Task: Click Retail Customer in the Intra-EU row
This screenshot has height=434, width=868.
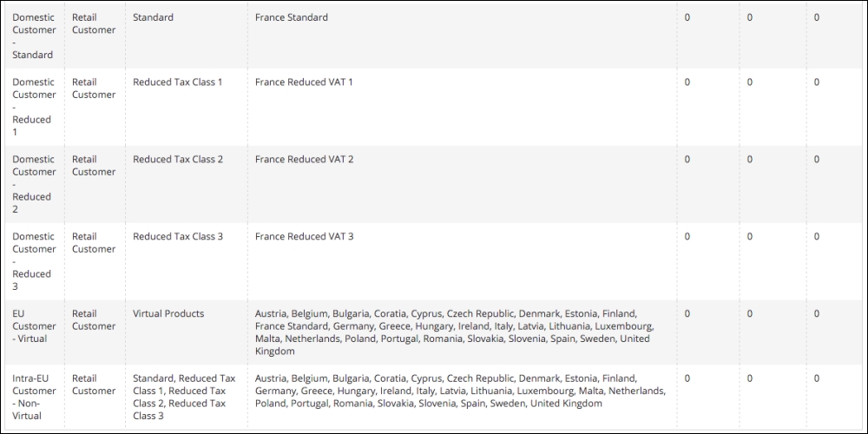Action: (x=94, y=385)
